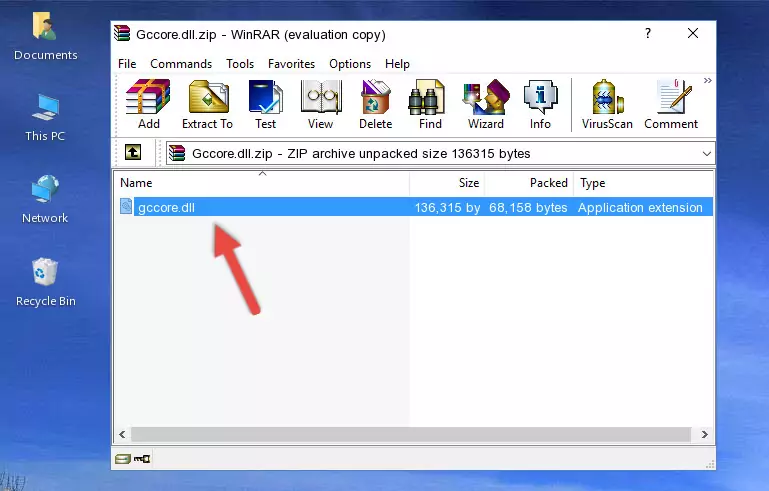Close the WinRAR window
The image size is (769, 491).
(x=693, y=33)
